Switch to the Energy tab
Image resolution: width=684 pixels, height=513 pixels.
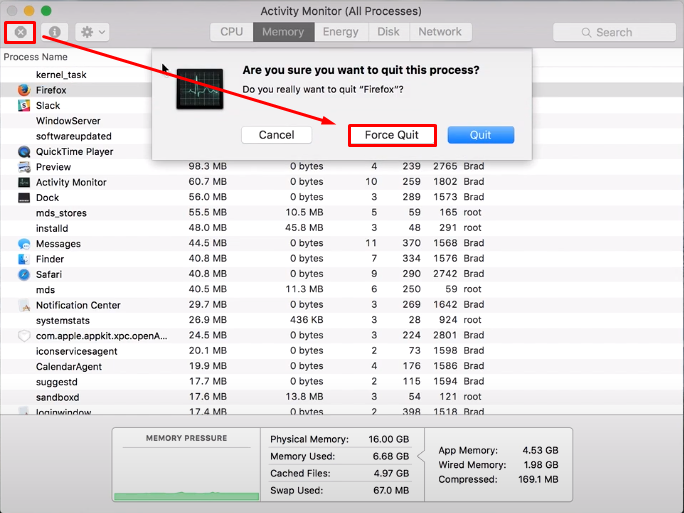coord(340,32)
